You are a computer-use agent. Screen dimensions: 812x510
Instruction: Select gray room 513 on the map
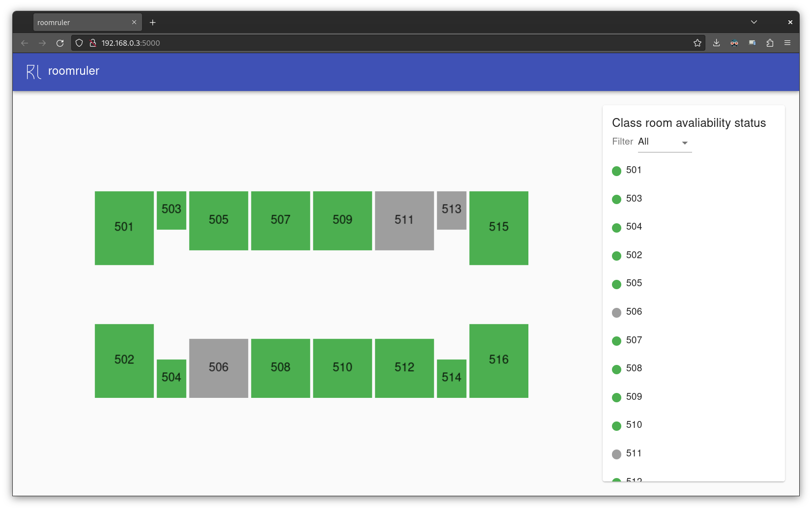click(x=452, y=210)
